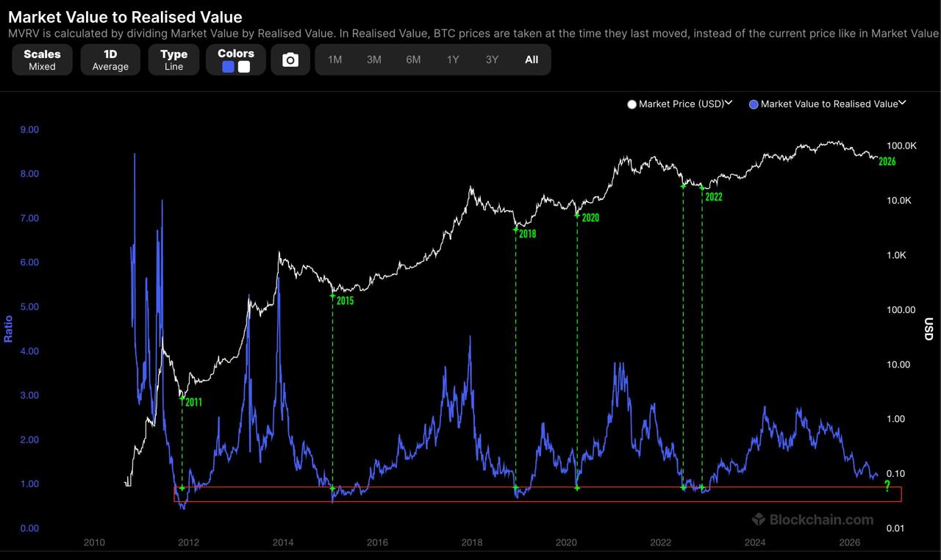The width and height of the screenshot is (941, 560).
Task: Click the 2024 label on the time axis
Action: [755, 543]
